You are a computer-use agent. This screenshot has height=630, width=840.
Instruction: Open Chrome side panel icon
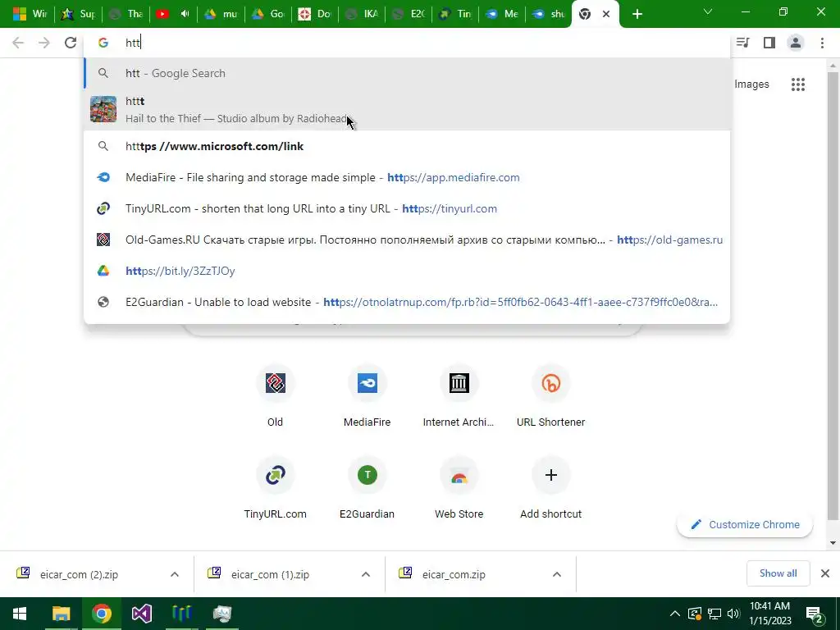tap(769, 43)
